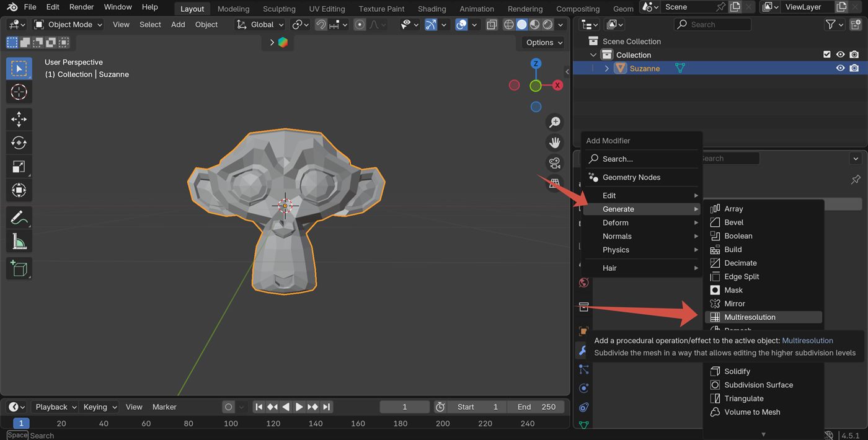Open the Object Data green triangle tab

(583, 425)
